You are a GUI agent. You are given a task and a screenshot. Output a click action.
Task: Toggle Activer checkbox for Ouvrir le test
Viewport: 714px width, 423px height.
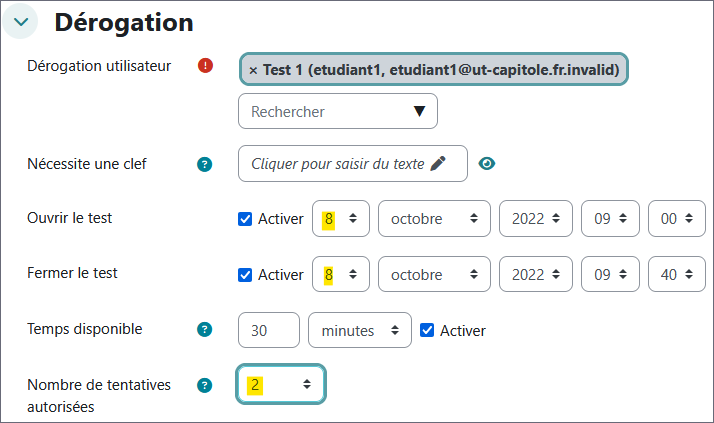pos(245,219)
